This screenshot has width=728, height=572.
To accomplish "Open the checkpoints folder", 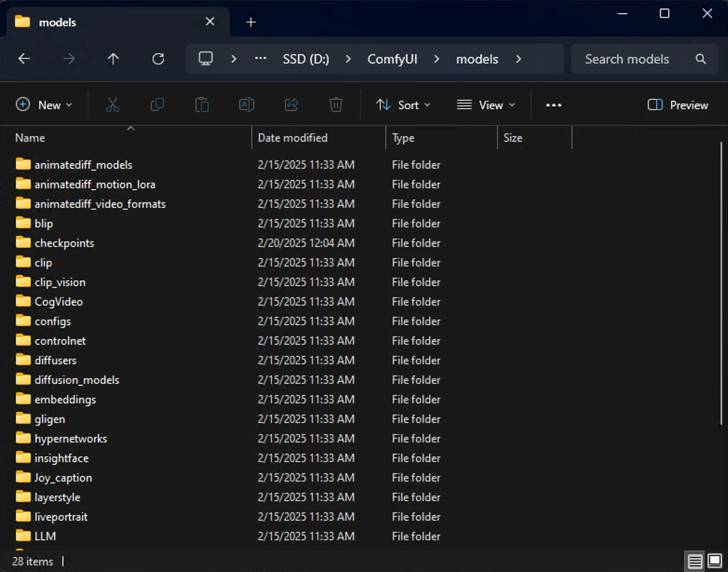I will pos(64,243).
